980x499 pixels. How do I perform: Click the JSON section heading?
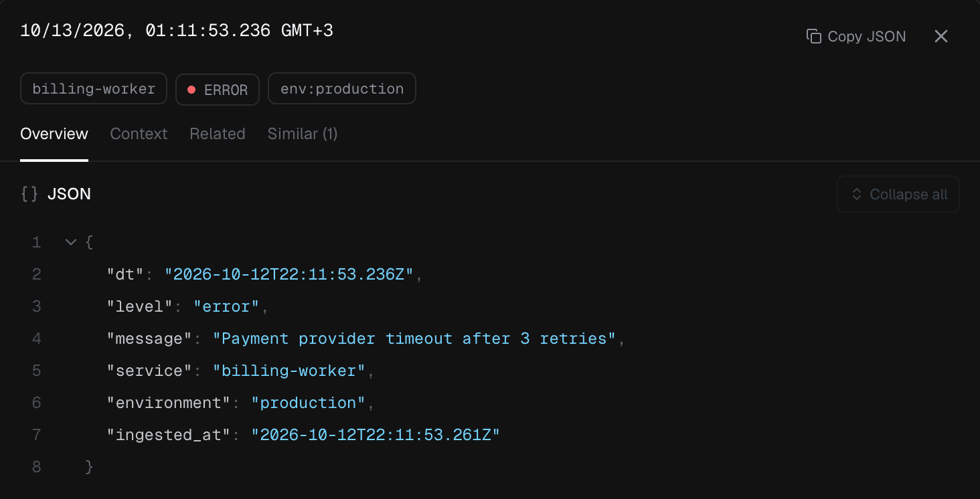click(x=69, y=194)
